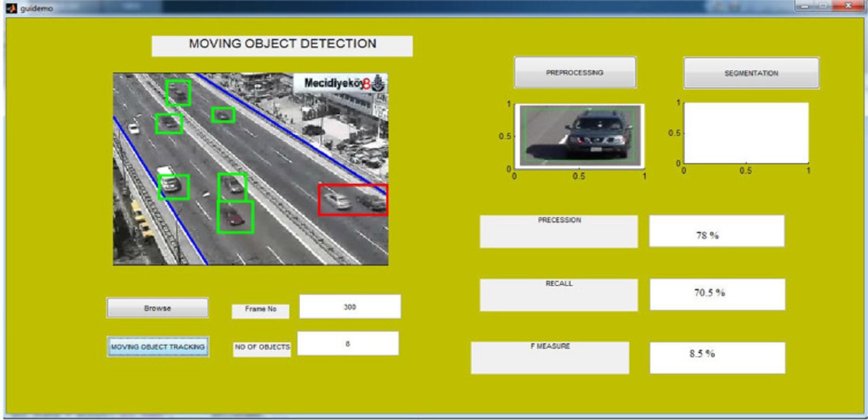Select the precision value box showing 78 %
This screenshot has width=868, height=420.
(x=716, y=231)
